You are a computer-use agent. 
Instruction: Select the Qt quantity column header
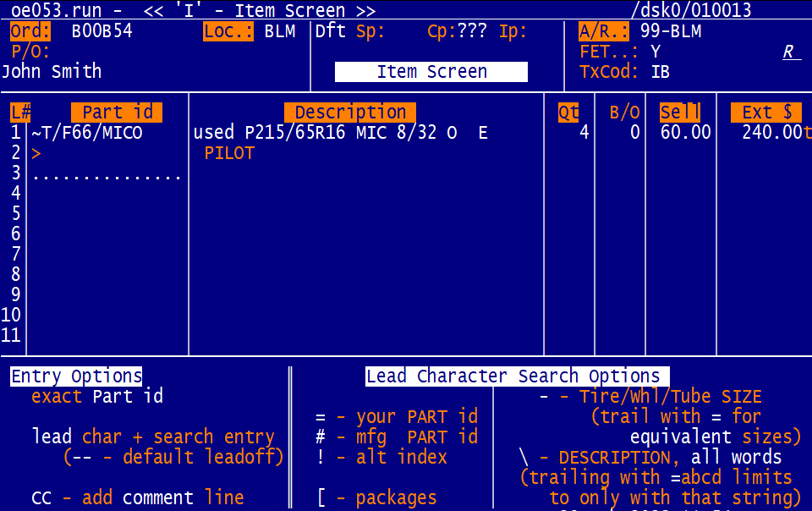tap(568, 113)
